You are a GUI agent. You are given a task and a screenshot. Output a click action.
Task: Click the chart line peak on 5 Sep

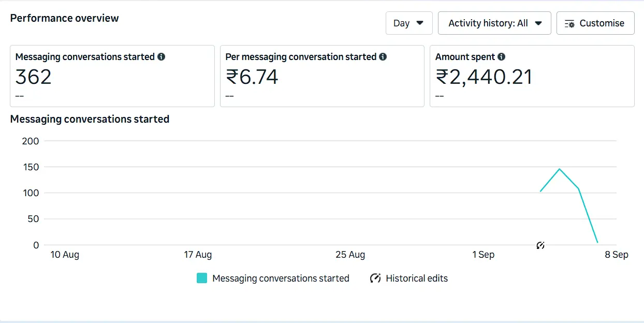(x=559, y=169)
